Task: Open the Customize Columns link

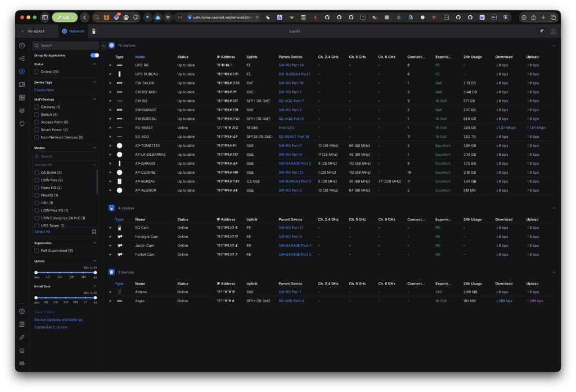Action: [x=51, y=327]
